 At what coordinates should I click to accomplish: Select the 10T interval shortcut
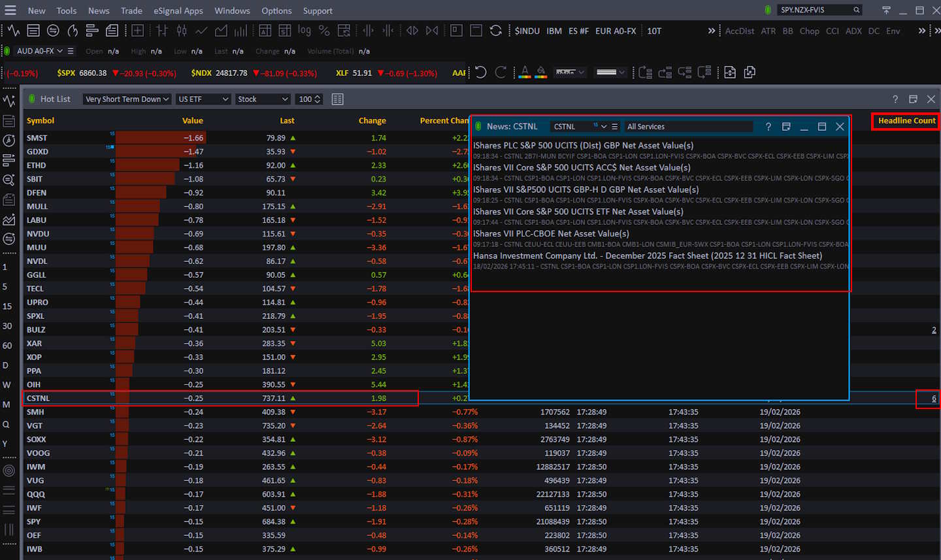654,31
